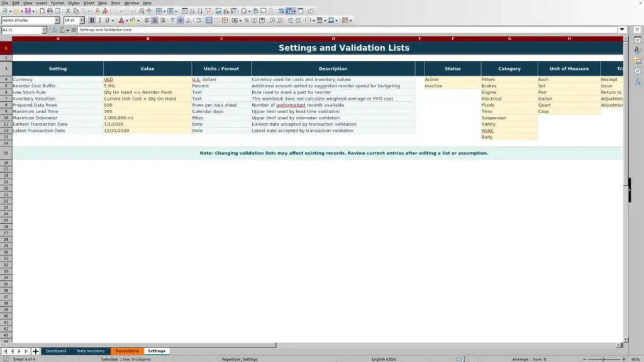The height and width of the screenshot is (362, 644).
Task: Click the Increase Indent icon
Action: point(291,20)
